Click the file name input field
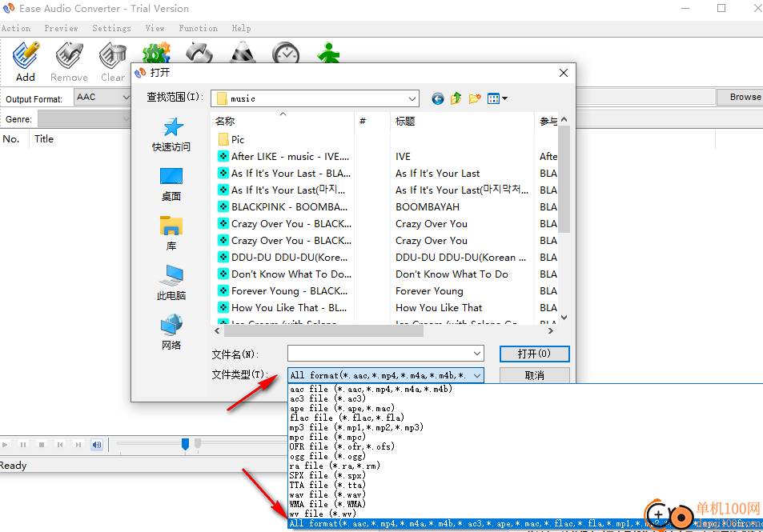Screen dimensions: 763x532 380,354
